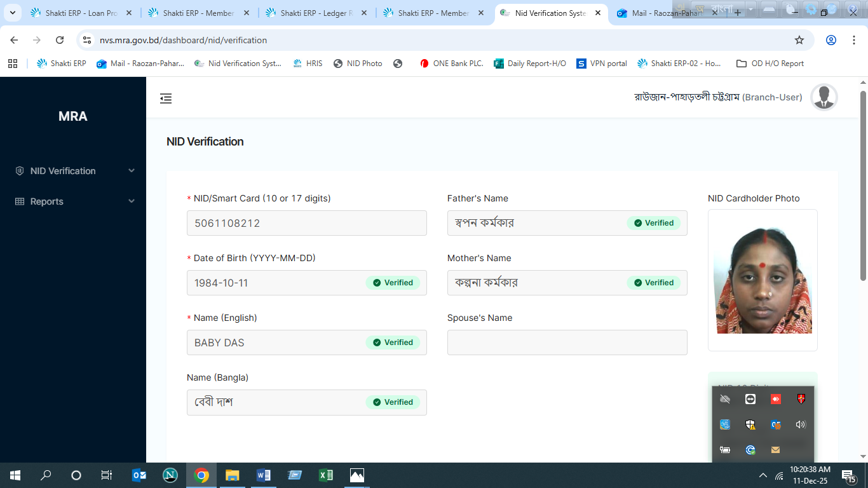868x488 pixels.
Task: Bookmark this page with the star icon
Action: tap(799, 40)
